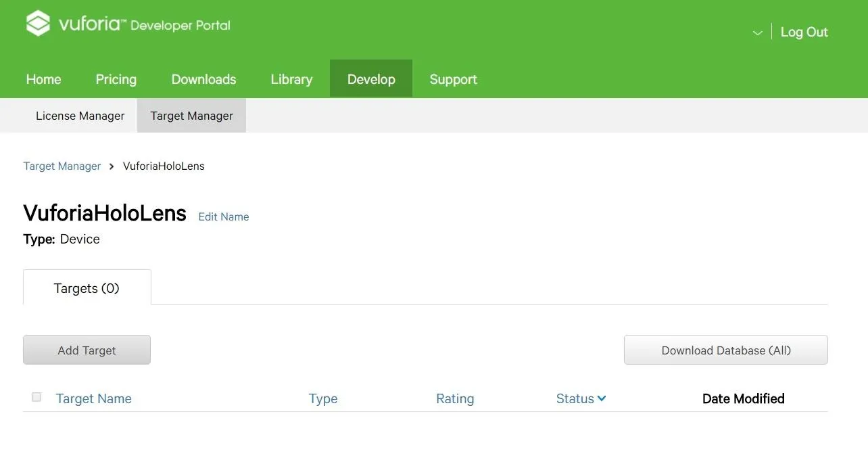
Task: Open the Support section
Action: click(453, 79)
